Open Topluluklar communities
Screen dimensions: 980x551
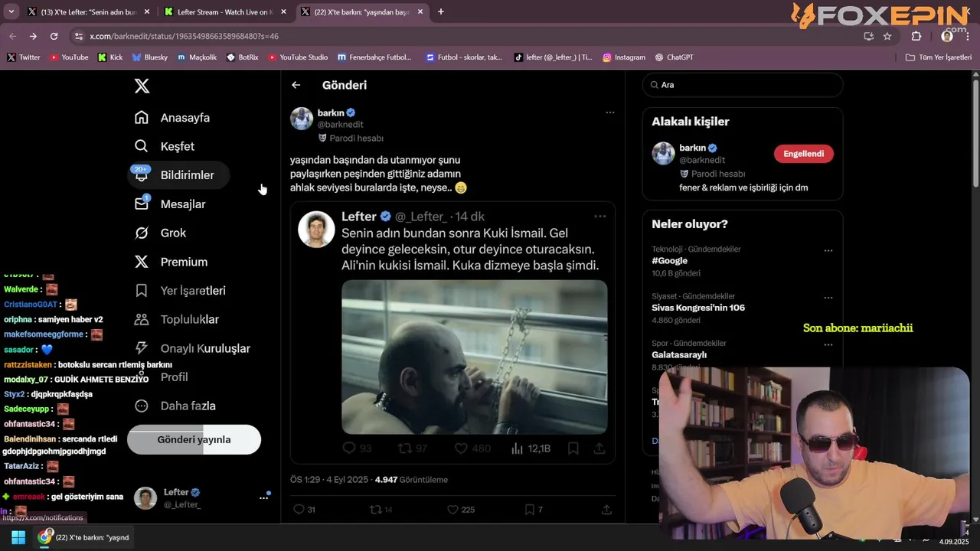(176, 320)
